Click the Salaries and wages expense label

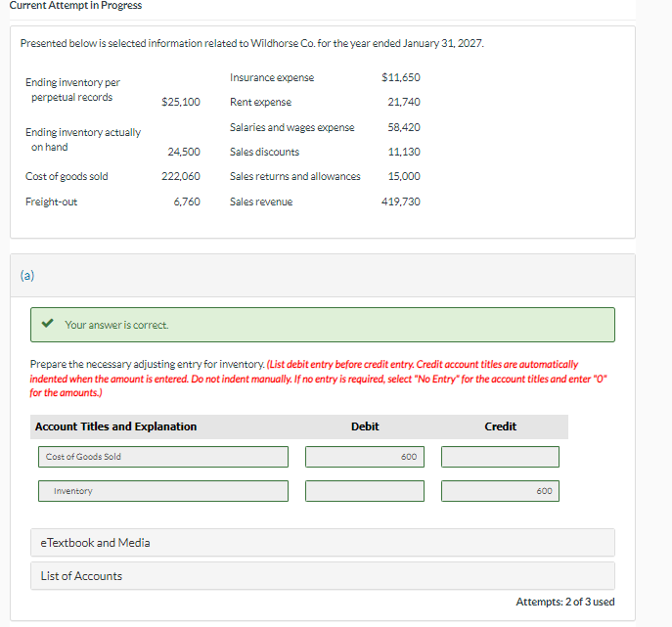(x=291, y=127)
